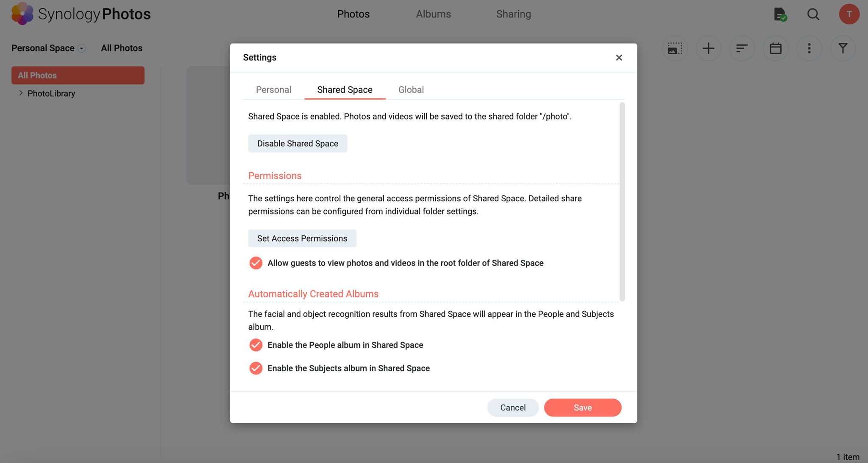Click the settings dialog vertical scrollbar
Viewport: 868px width, 463px height.
[x=622, y=202]
